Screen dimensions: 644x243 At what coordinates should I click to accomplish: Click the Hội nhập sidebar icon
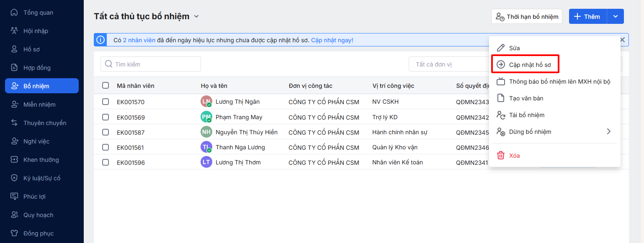tap(15, 31)
